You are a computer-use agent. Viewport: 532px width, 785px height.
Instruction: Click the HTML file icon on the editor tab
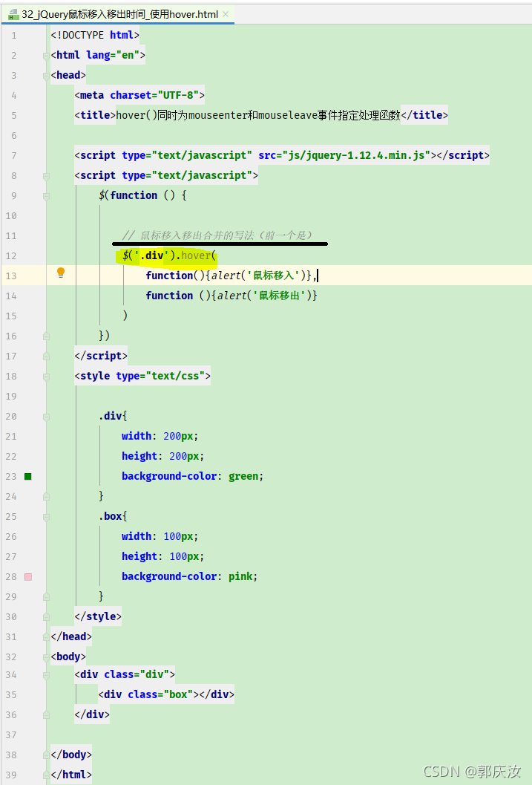point(13,15)
